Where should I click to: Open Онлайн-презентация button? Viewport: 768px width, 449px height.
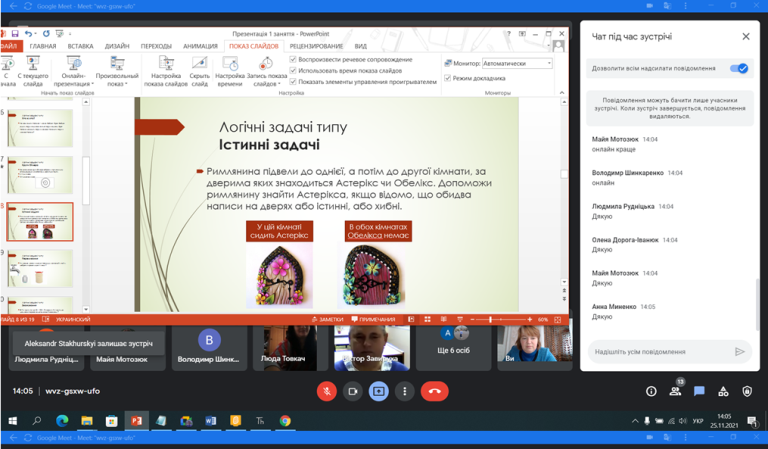[x=73, y=71]
